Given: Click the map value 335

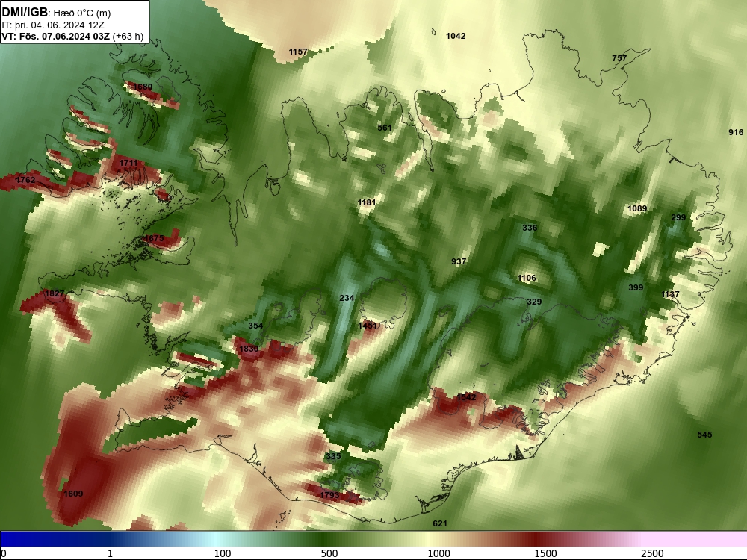Looking at the screenshot, I should (x=333, y=455).
